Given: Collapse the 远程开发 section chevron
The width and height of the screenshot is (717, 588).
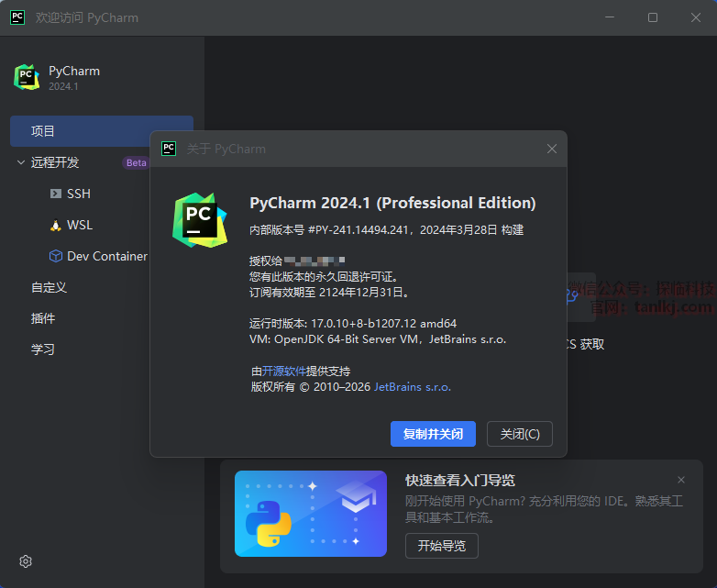Looking at the screenshot, I should [21, 162].
